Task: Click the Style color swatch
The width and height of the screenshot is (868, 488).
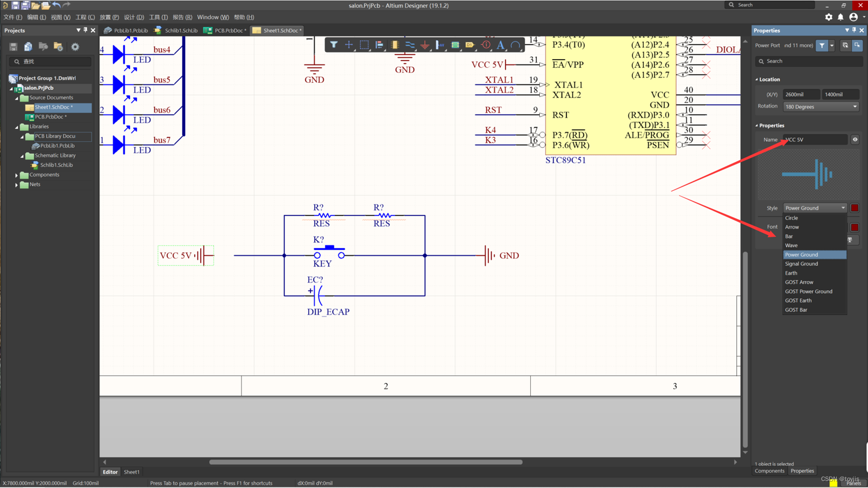Action: (855, 208)
